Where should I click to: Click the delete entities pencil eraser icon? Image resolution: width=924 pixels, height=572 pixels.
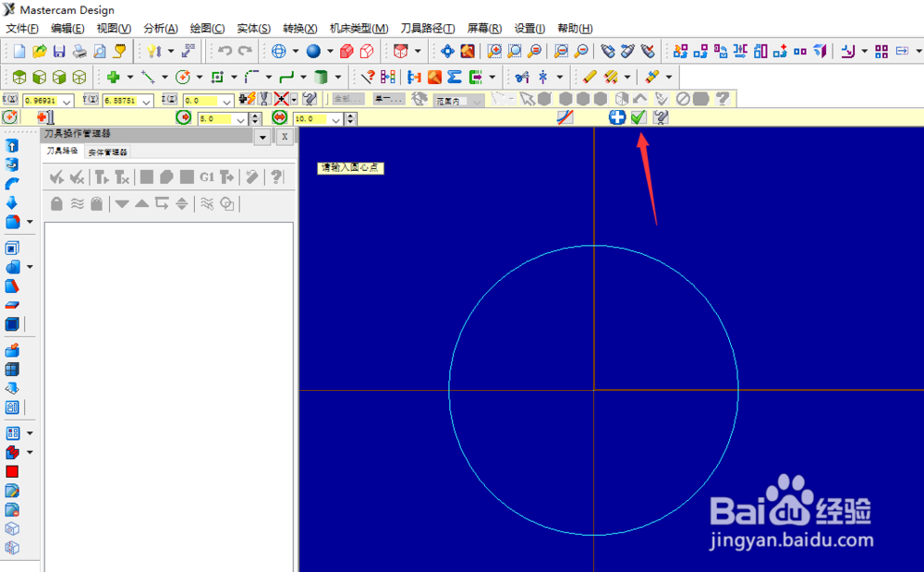pos(590,78)
